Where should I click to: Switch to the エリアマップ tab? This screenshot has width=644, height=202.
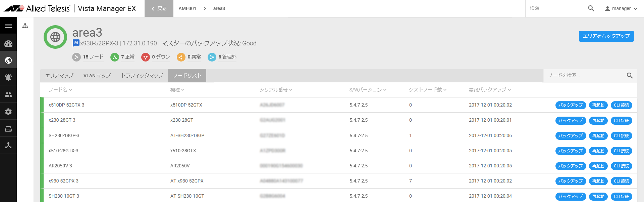(x=59, y=76)
